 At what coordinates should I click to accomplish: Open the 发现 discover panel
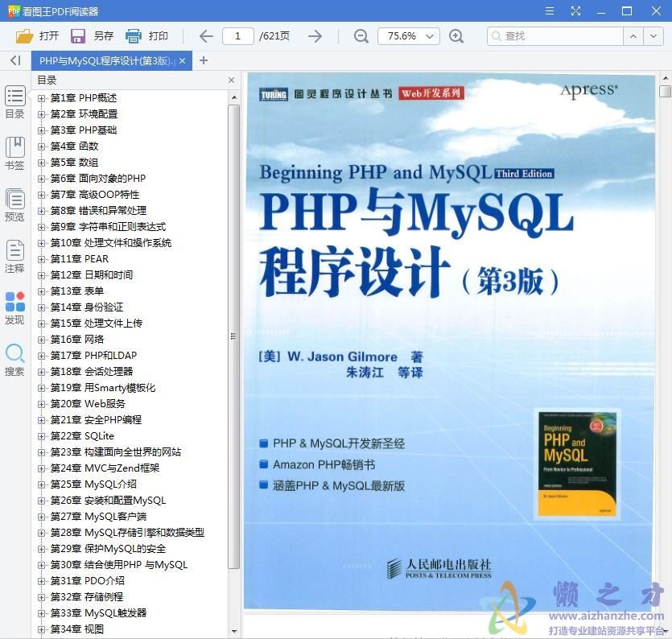point(15,307)
